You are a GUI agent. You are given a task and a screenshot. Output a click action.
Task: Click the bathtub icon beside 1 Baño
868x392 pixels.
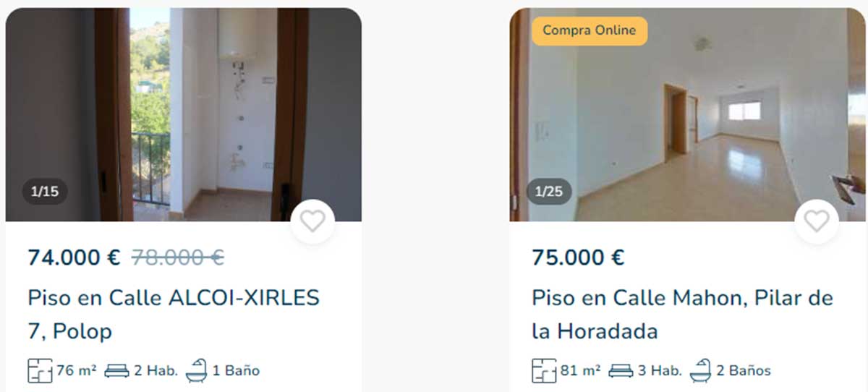(x=196, y=370)
